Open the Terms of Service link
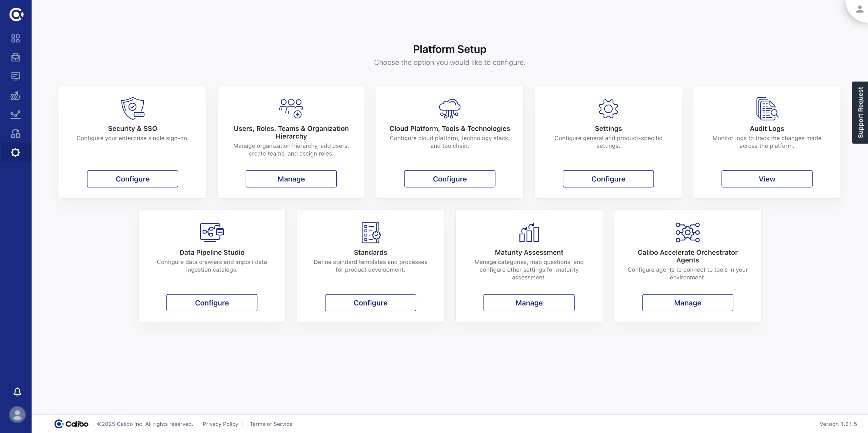This screenshot has height=433, width=868. 271,424
